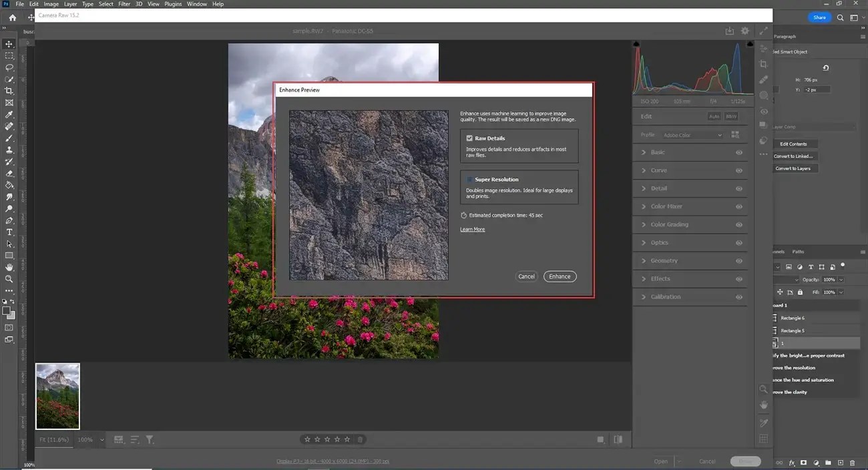Click the Enhance button
Screen dimensions: 868x470
560,276
